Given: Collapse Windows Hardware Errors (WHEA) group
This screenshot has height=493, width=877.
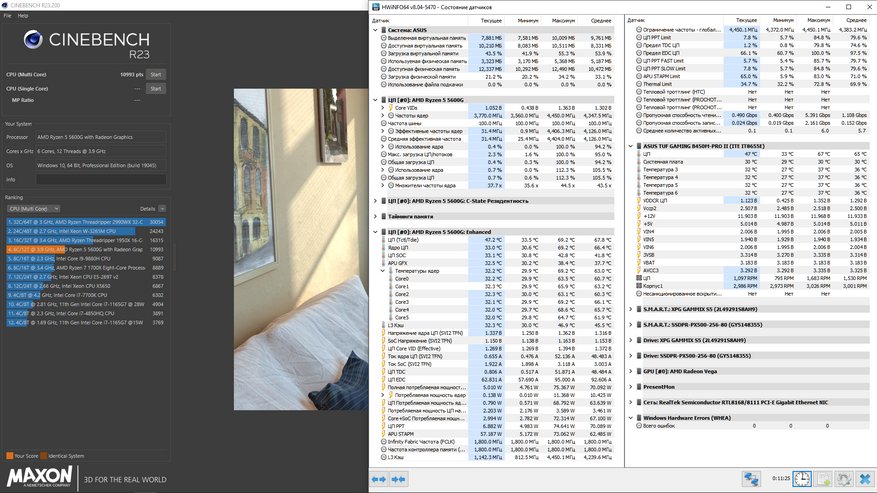Looking at the screenshot, I should [x=631, y=418].
